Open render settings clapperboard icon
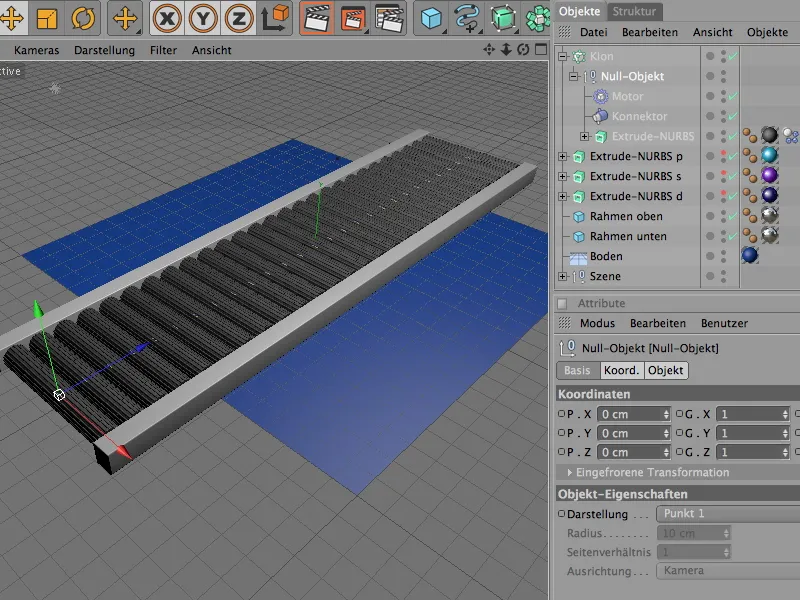 (x=387, y=18)
